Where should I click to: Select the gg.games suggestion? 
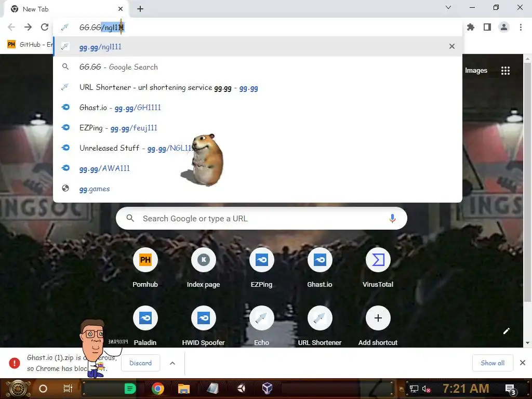click(x=258, y=189)
